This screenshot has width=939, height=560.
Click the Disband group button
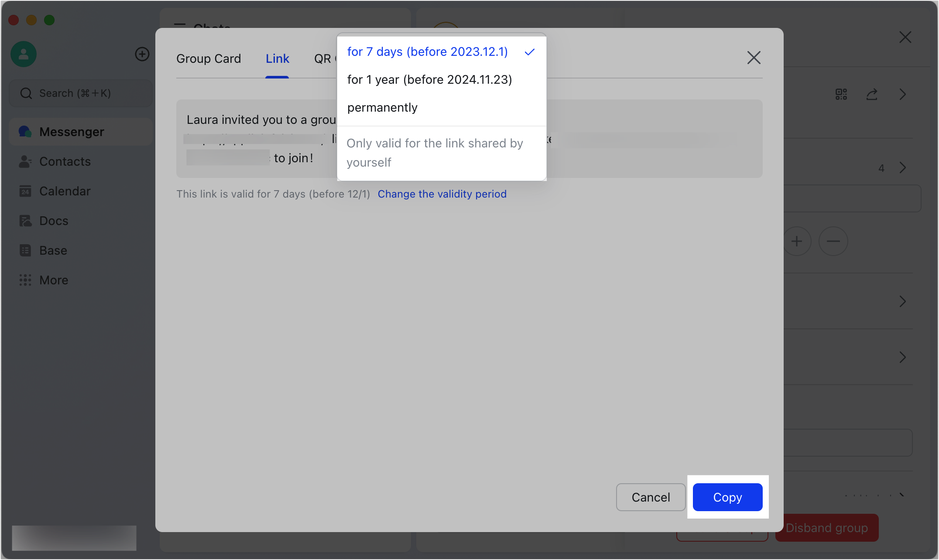tap(827, 528)
